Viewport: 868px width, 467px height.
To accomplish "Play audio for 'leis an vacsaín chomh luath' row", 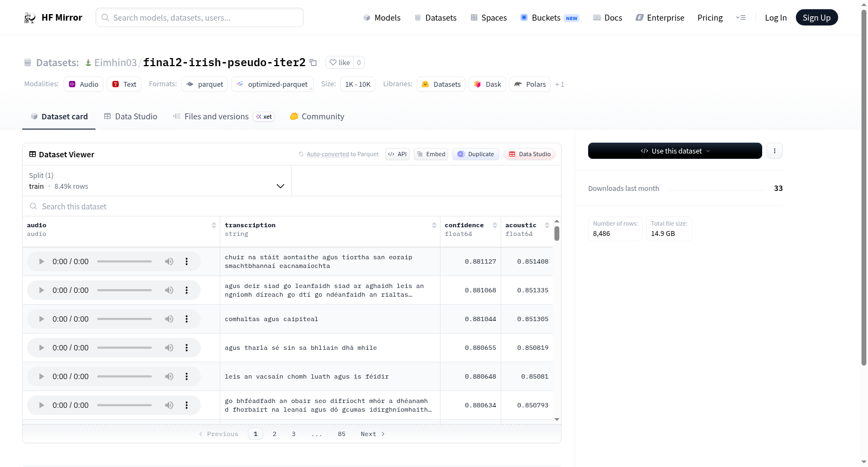I will (41, 376).
